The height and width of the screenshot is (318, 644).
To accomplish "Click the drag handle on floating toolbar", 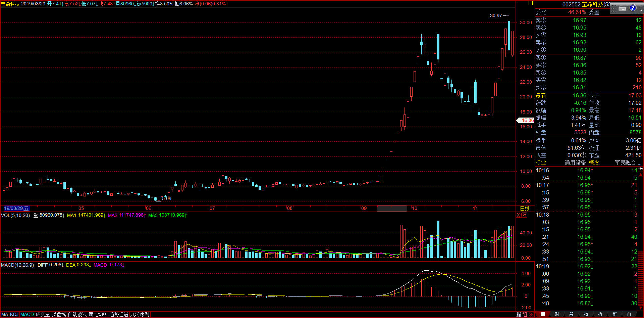I will [614, 9].
